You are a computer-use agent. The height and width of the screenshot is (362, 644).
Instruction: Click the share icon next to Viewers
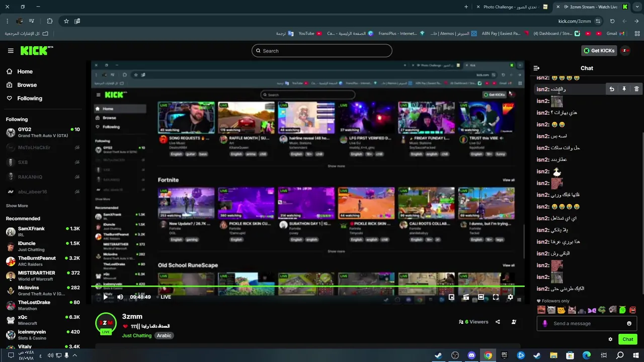pos(498,322)
